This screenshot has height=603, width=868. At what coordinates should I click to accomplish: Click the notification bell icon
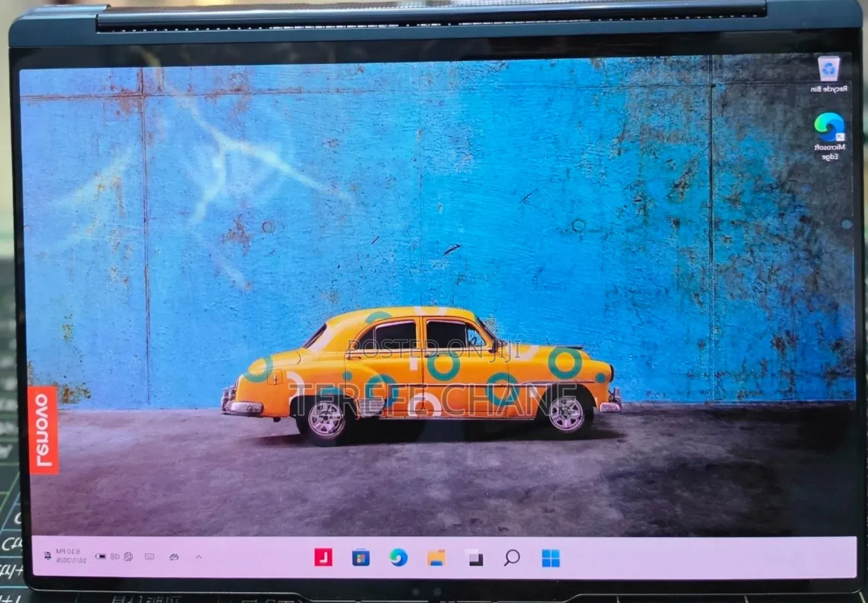click(x=48, y=556)
